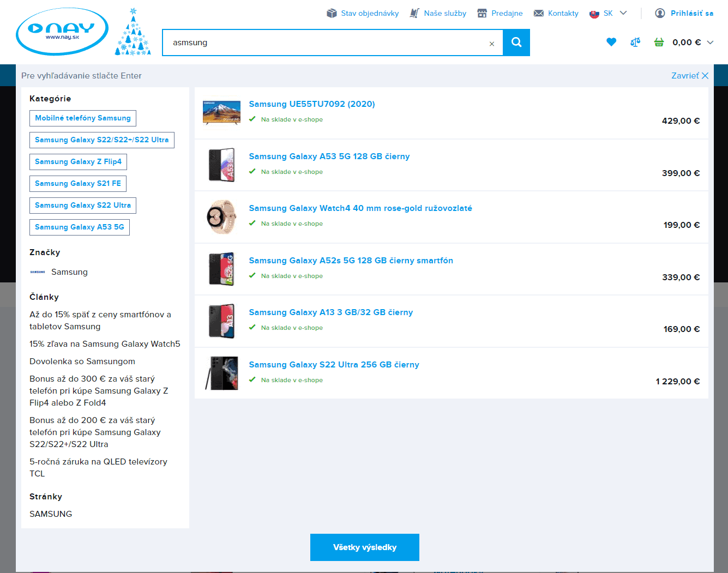Click the Všetky výsledky button
This screenshot has height=573, width=728.
pyautogui.click(x=364, y=547)
